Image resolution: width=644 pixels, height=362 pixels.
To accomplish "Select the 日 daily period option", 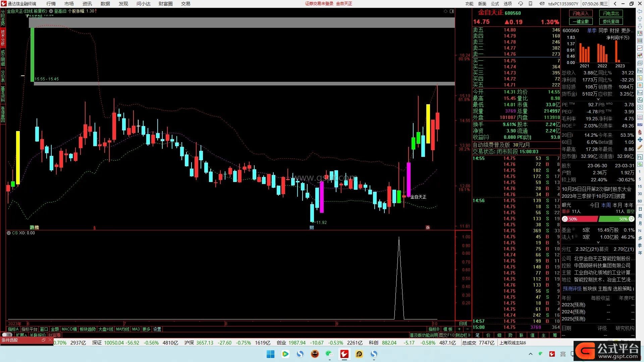I will (640, 208).
